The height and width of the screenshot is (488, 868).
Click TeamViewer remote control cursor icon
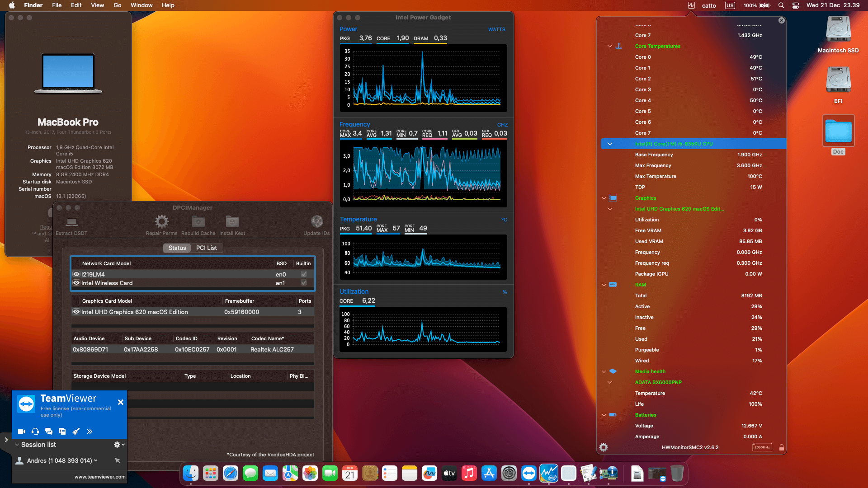[x=118, y=460]
